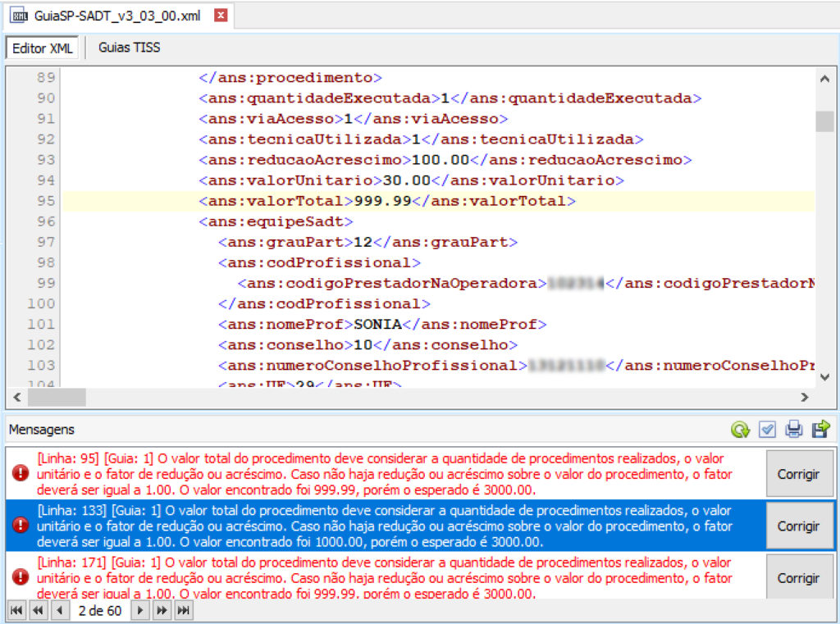840x624 pixels.
Task: Click the refresh validation icon in Mensagens
Action: pyautogui.click(x=741, y=430)
